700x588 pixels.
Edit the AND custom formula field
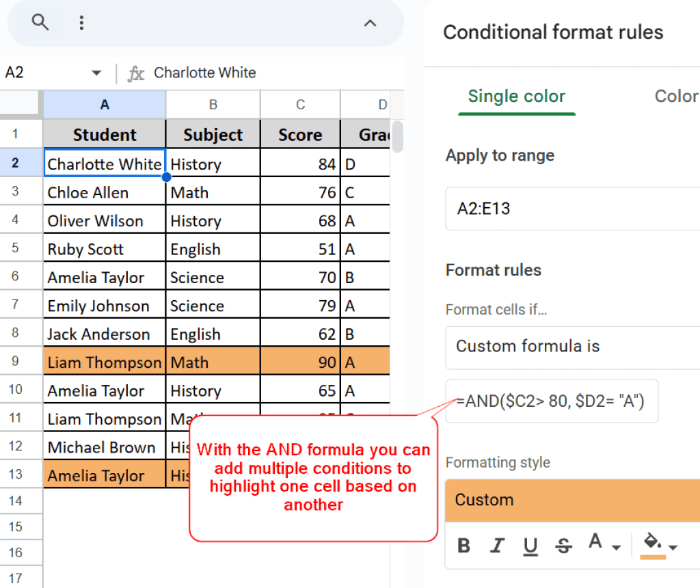(x=551, y=401)
